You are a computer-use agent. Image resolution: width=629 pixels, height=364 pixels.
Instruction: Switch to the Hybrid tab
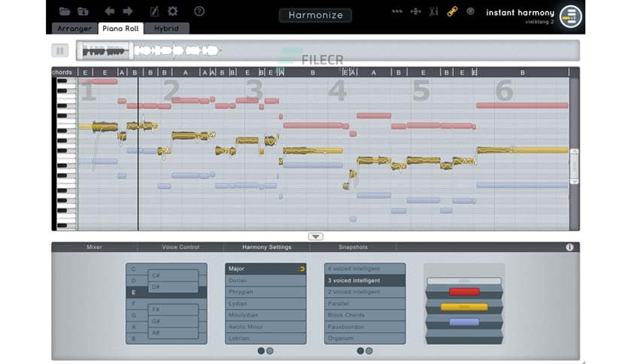click(x=166, y=29)
